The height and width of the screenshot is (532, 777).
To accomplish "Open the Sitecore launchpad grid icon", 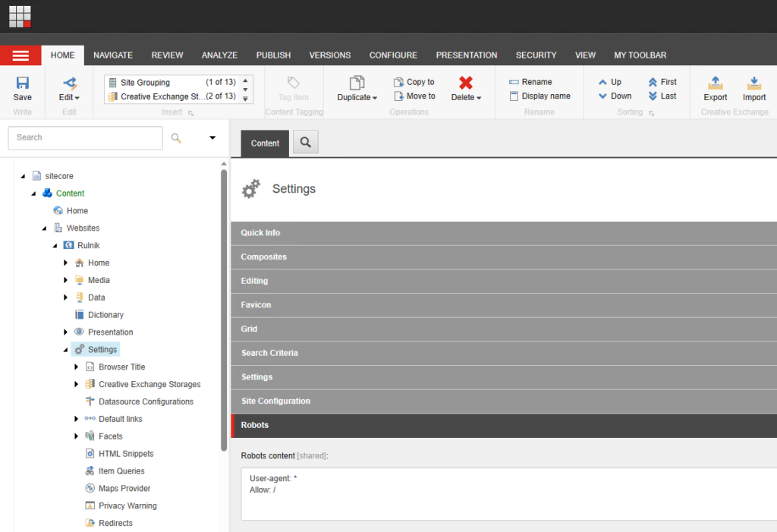I will click(20, 16).
